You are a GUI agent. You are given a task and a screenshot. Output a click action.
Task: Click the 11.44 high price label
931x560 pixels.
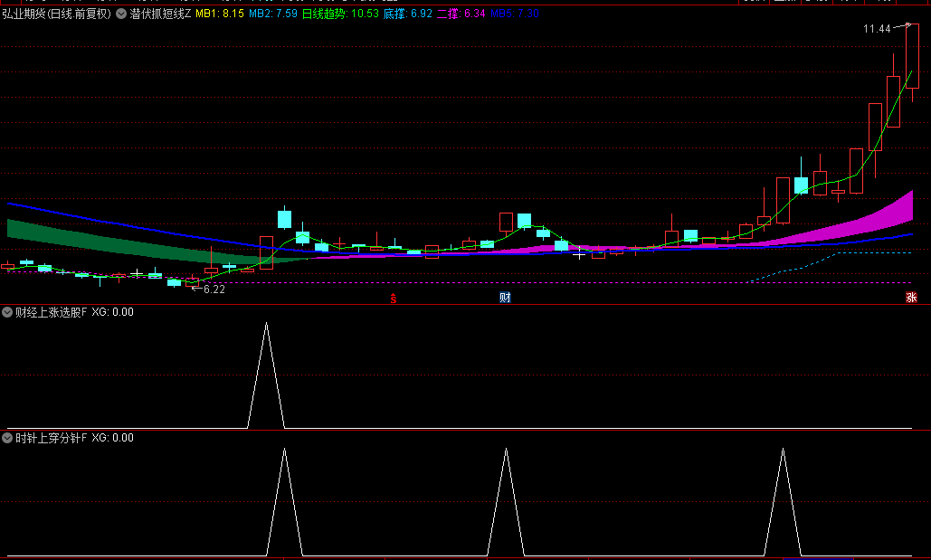[x=877, y=29]
